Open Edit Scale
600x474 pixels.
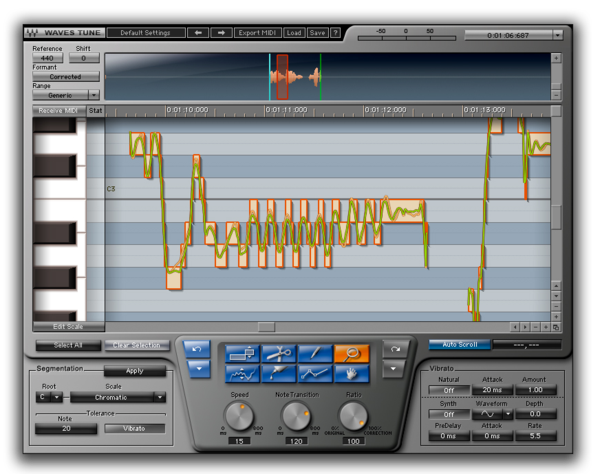coord(68,327)
